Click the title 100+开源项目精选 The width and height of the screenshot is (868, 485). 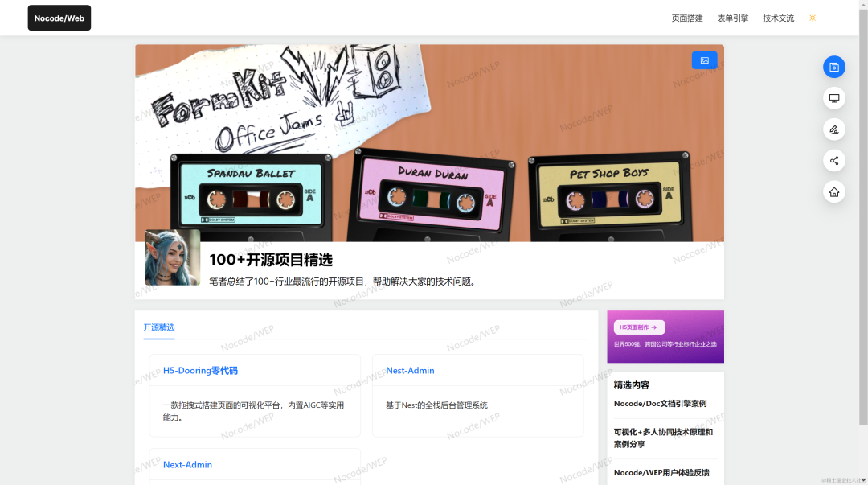(x=271, y=260)
